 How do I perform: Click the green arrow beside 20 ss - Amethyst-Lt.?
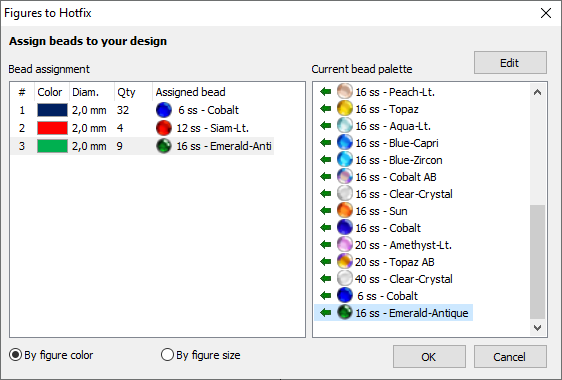coord(325,245)
